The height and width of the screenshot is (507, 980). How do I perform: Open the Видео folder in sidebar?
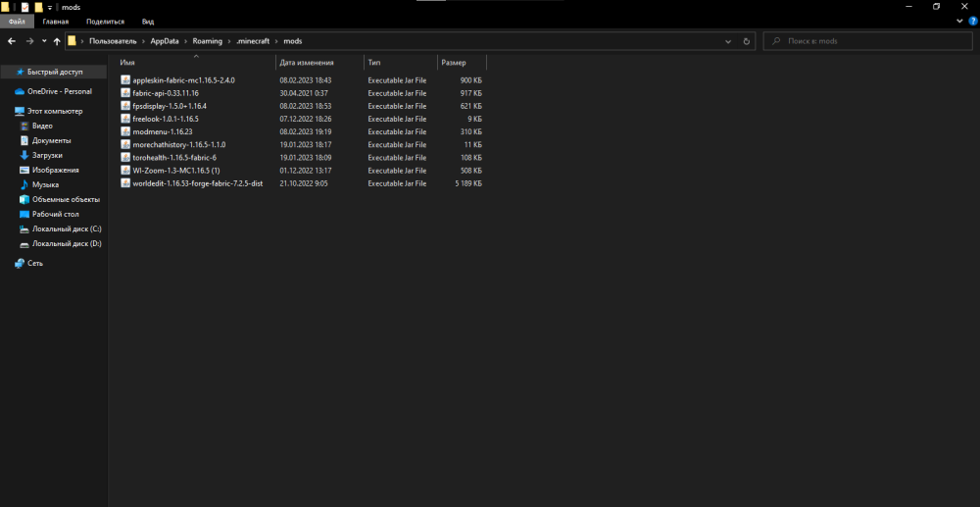tap(42, 126)
